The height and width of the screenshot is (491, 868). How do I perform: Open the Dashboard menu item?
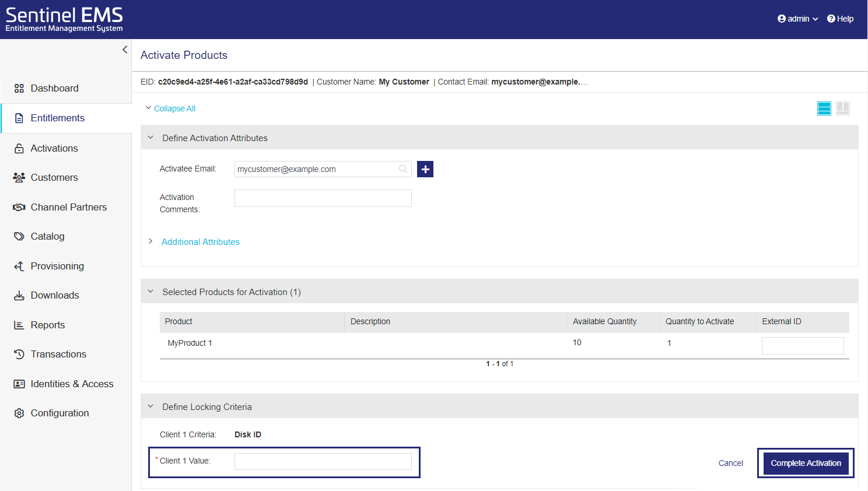pyautogui.click(x=54, y=88)
